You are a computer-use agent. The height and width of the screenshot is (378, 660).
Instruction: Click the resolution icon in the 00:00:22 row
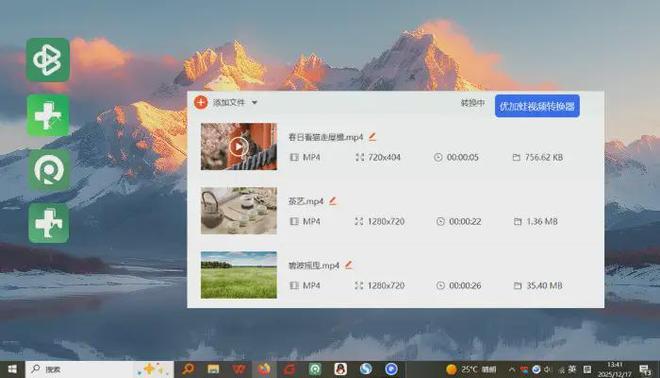coord(359,221)
